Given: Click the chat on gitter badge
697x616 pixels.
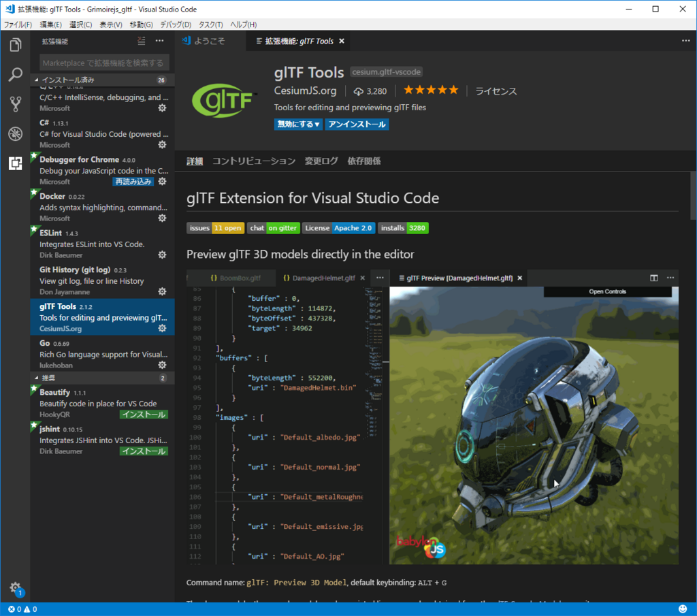Looking at the screenshot, I should (x=274, y=228).
